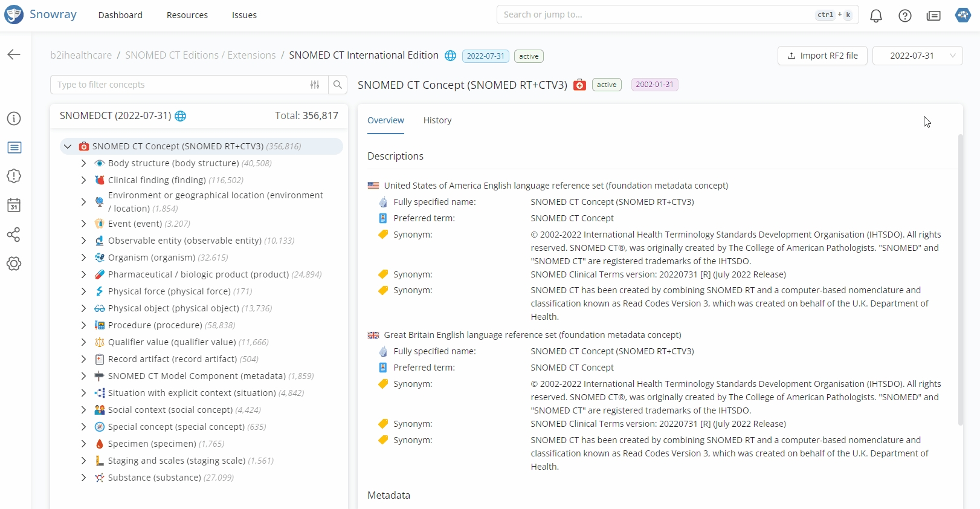
Task: Open the filter settings sliders icon
Action: point(315,85)
